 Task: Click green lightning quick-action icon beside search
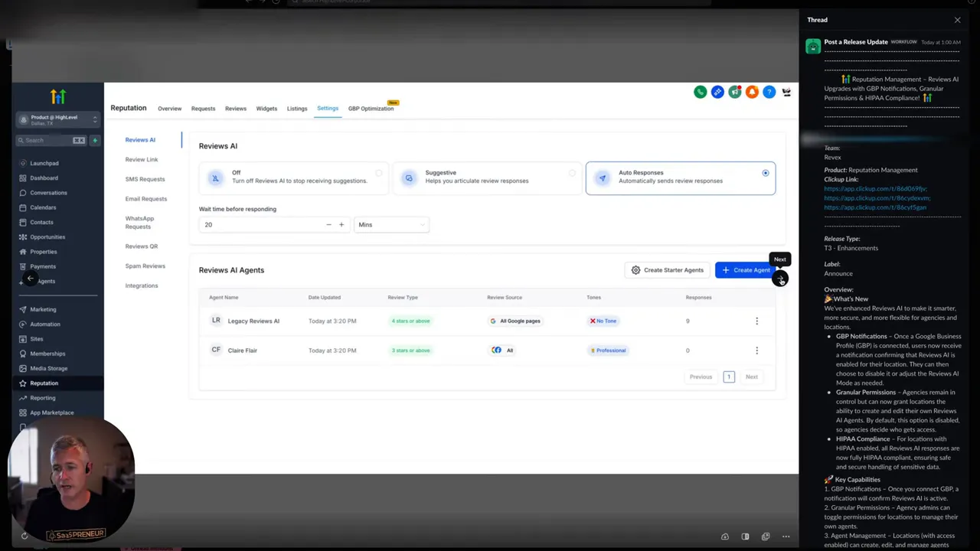(x=95, y=140)
